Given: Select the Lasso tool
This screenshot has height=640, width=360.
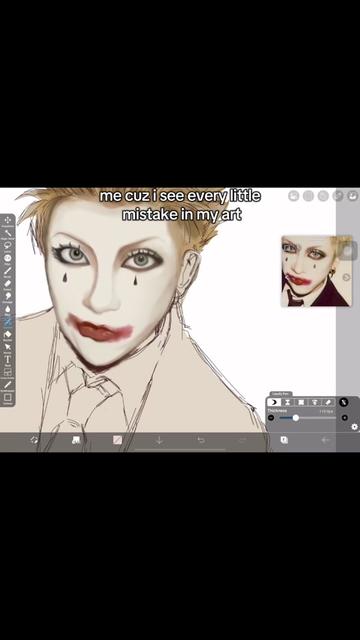Looking at the screenshot, I should click(8, 246).
